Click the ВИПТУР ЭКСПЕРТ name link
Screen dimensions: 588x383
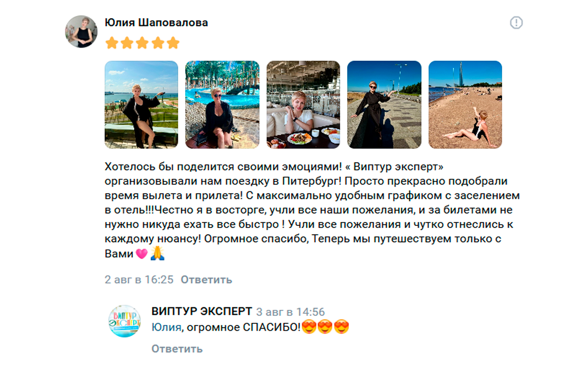pyautogui.click(x=202, y=311)
